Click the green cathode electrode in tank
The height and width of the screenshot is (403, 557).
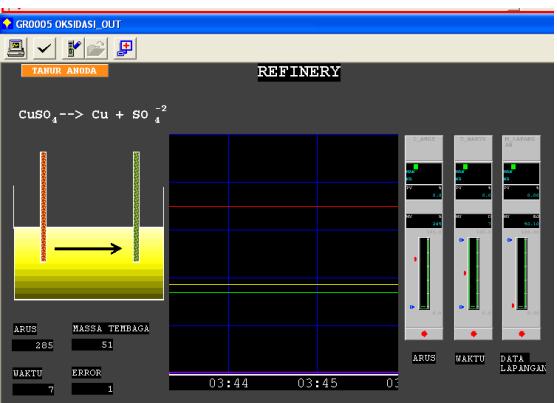tap(136, 206)
